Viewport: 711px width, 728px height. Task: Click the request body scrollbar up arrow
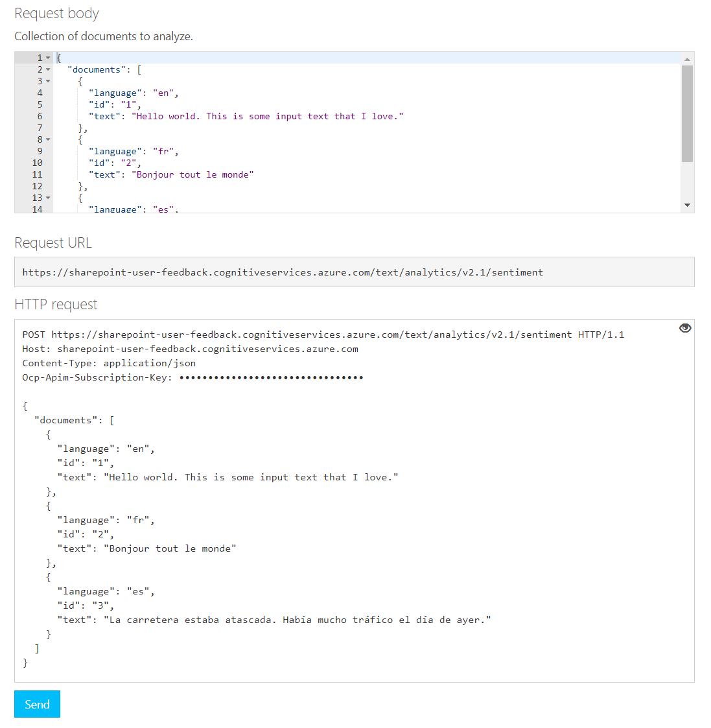point(687,59)
